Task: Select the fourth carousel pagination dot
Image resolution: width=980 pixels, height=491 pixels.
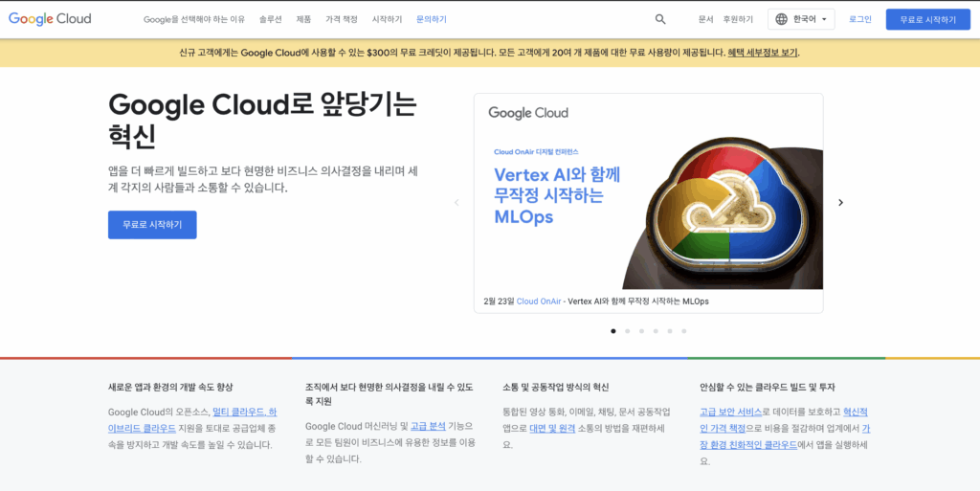Action: [x=656, y=331]
